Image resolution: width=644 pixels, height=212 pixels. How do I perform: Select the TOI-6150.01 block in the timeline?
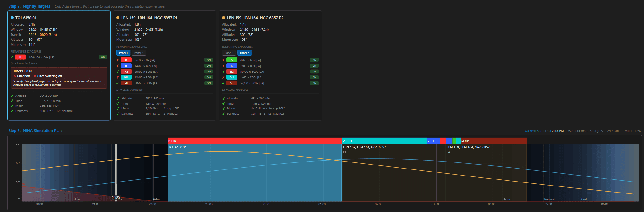[x=255, y=172]
